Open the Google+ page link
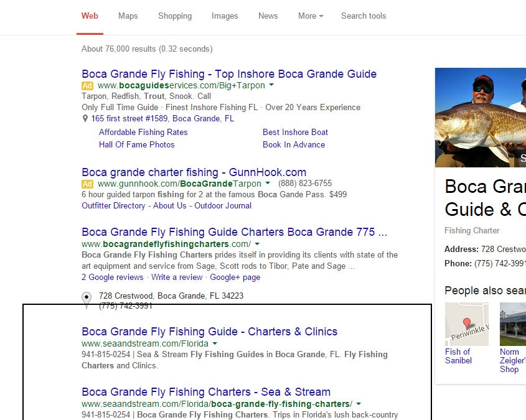 pyautogui.click(x=235, y=278)
